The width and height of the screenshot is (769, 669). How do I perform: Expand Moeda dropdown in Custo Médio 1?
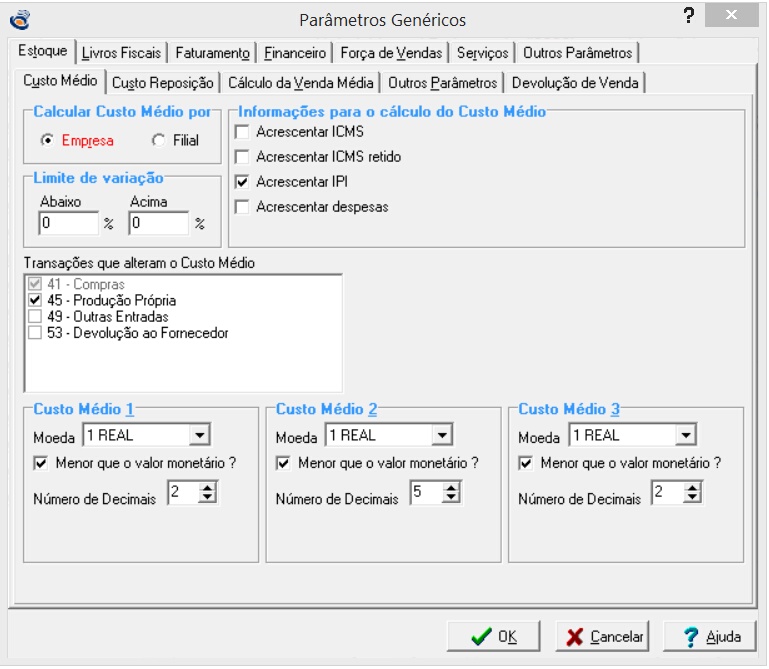[x=200, y=435]
